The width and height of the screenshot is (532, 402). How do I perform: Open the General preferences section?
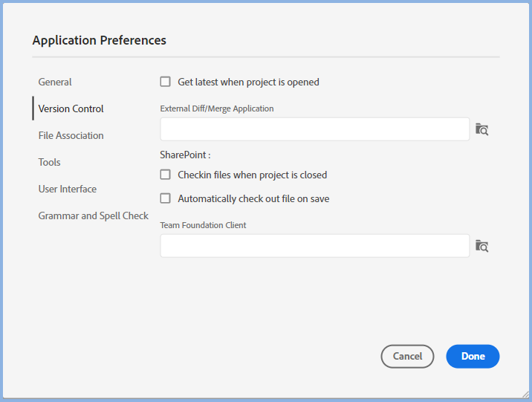tap(55, 82)
